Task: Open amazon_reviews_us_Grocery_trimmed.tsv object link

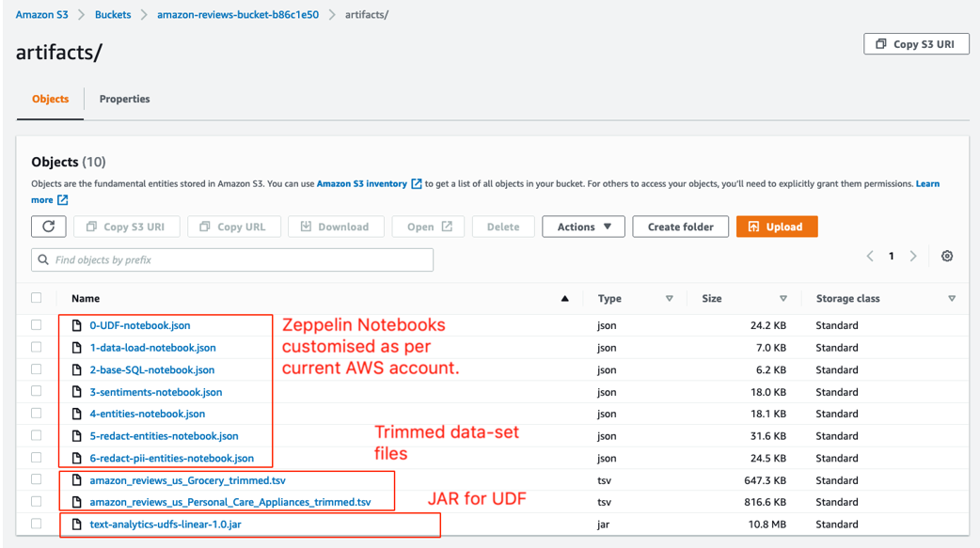Action: (x=187, y=480)
